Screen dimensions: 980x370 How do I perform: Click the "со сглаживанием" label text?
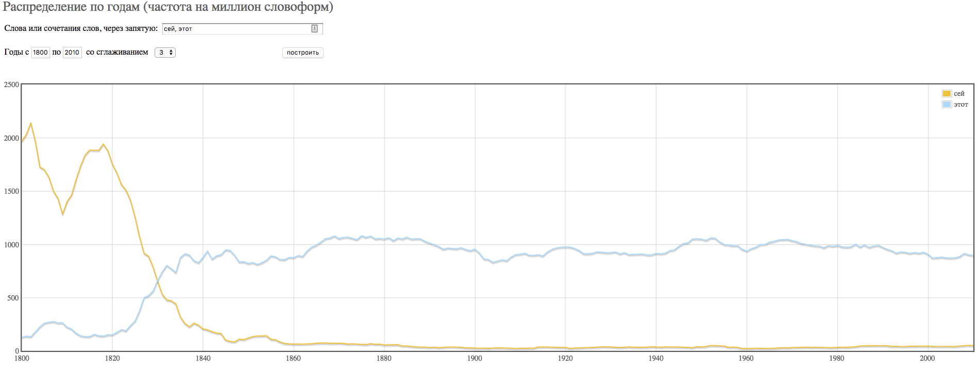[x=117, y=52]
